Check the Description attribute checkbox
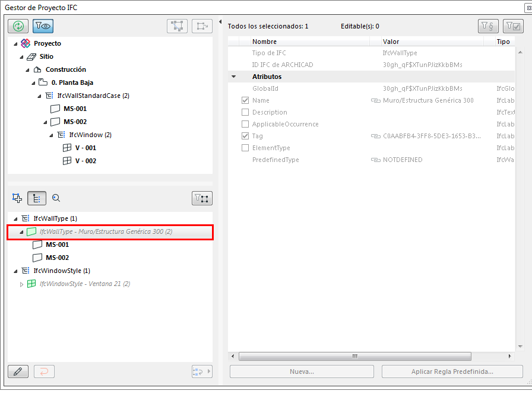The image size is (532, 397). point(245,112)
